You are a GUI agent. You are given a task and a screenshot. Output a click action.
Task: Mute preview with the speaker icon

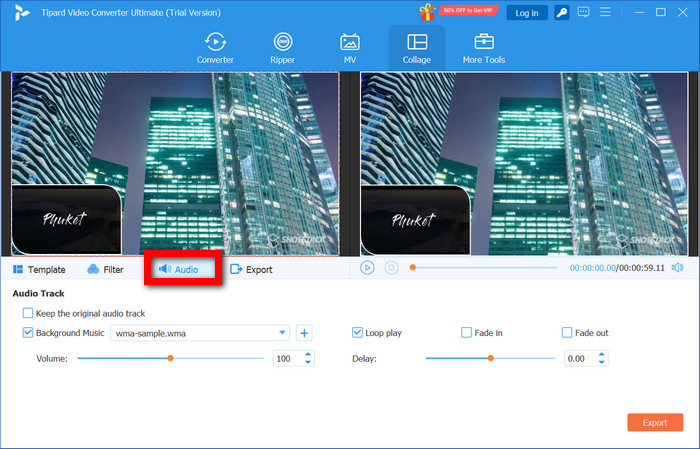[x=678, y=268]
